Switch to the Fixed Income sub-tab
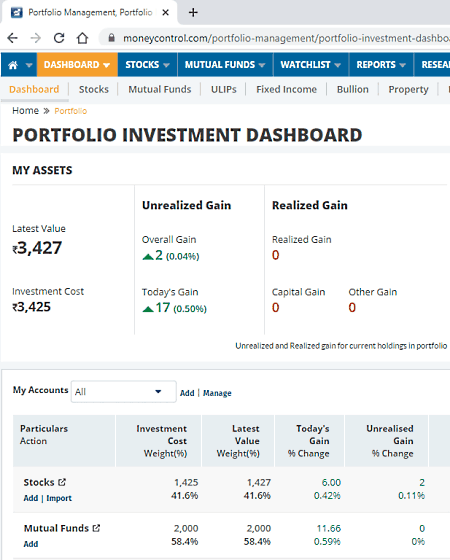Screen dimensions: 450x560 click(x=286, y=89)
